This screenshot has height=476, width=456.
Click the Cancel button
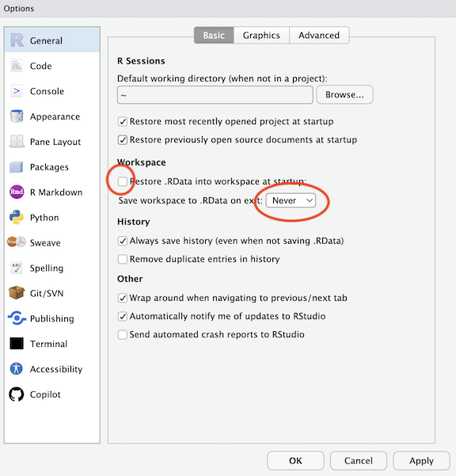[359, 460]
